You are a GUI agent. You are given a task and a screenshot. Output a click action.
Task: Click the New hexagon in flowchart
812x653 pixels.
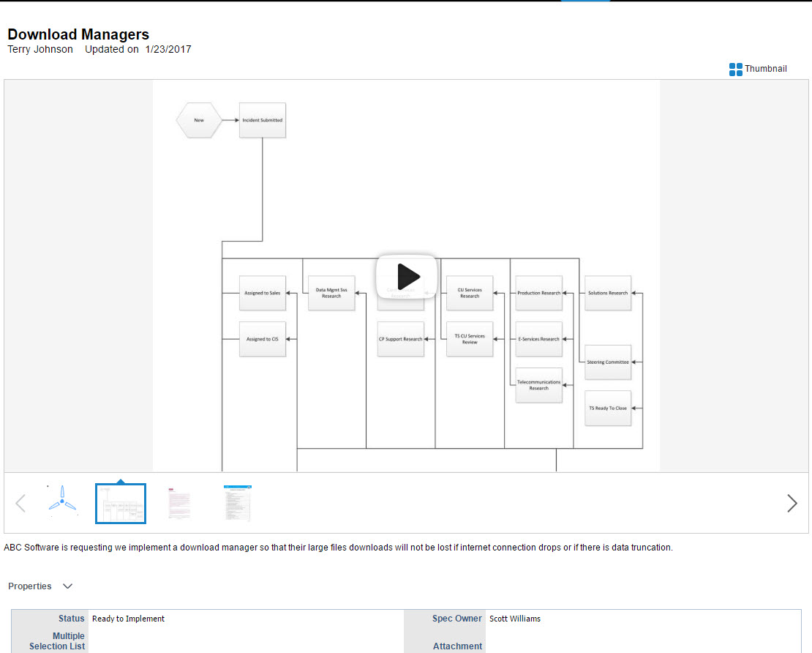(x=199, y=120)
